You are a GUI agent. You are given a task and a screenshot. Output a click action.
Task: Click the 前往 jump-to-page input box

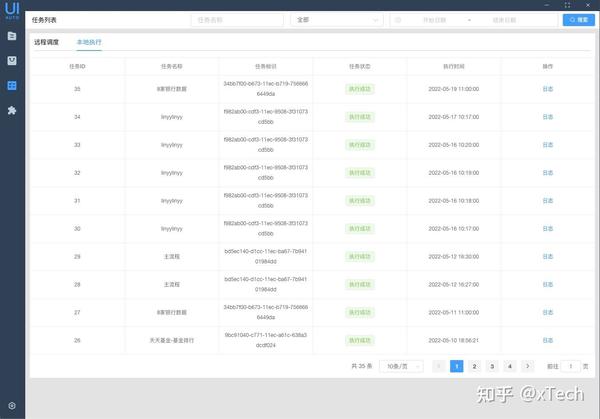(571, 366)
